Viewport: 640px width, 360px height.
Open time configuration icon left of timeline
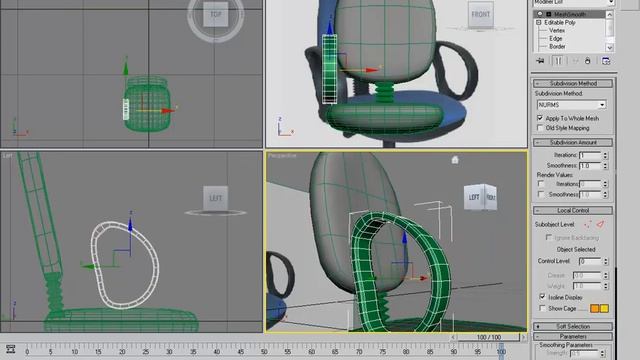pos(10,349)
